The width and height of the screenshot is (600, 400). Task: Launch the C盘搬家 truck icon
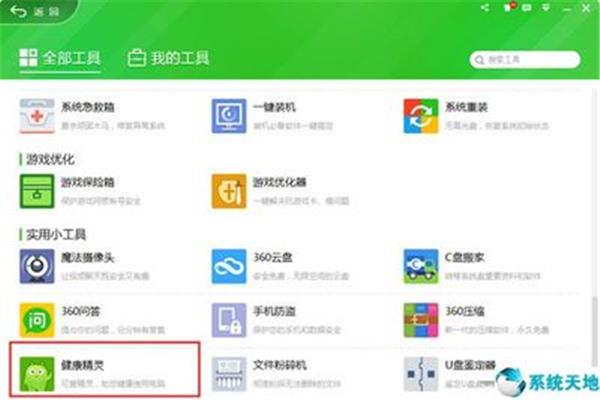pyautogui.click(x=421, y=266)
